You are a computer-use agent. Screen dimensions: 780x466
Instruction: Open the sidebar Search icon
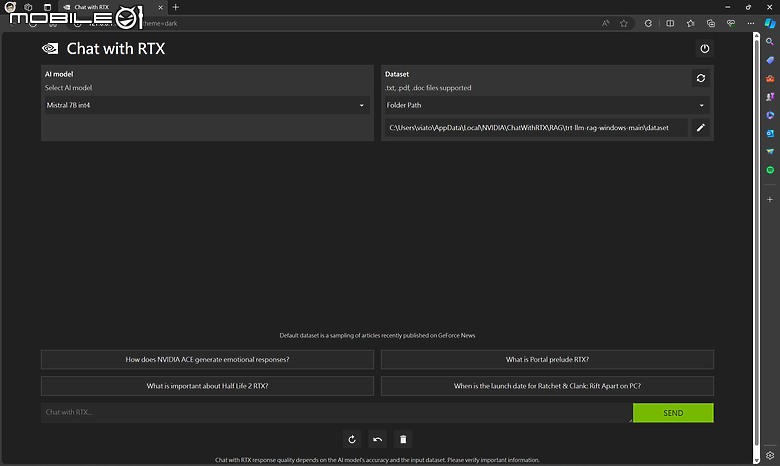point(770,42)
